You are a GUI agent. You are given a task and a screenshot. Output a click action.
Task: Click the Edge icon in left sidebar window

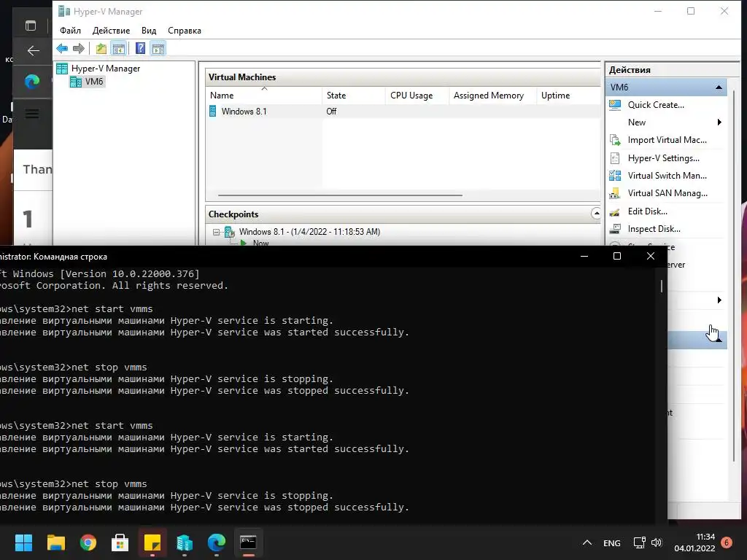[32, 82]
